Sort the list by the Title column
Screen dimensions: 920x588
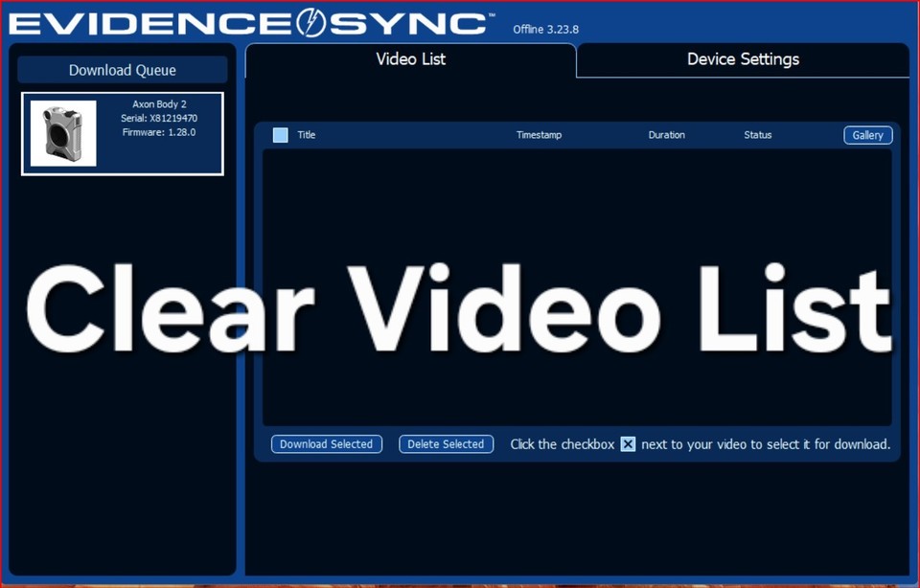click(x=307, y=135)
